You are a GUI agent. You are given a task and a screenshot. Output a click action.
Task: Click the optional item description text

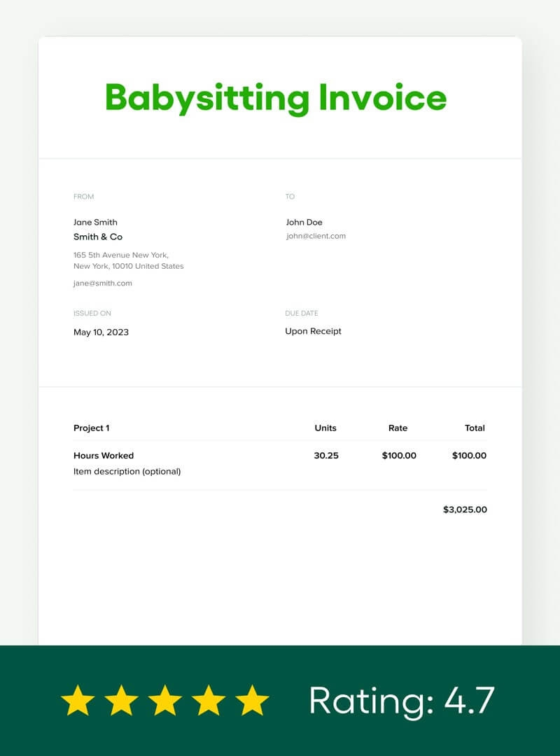click(127, 471)
